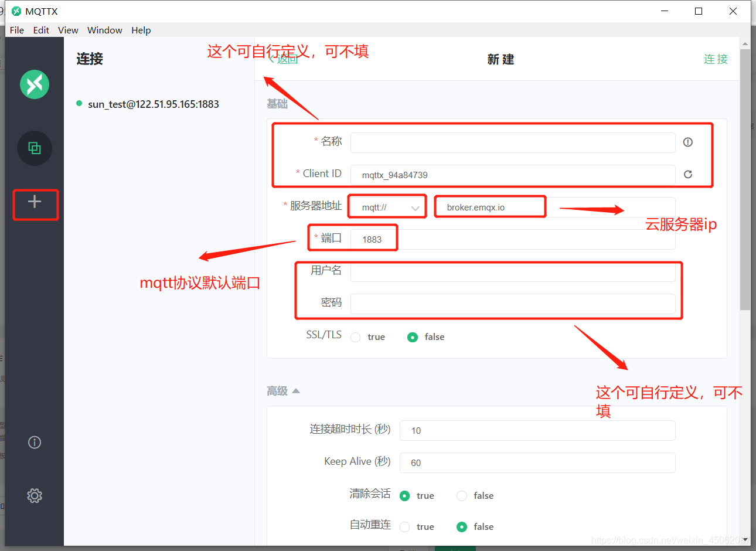Screen dimensions: 756x551
Task: Click the 基础 section heading
Action: pyautogui.click(x=277, y=104)
